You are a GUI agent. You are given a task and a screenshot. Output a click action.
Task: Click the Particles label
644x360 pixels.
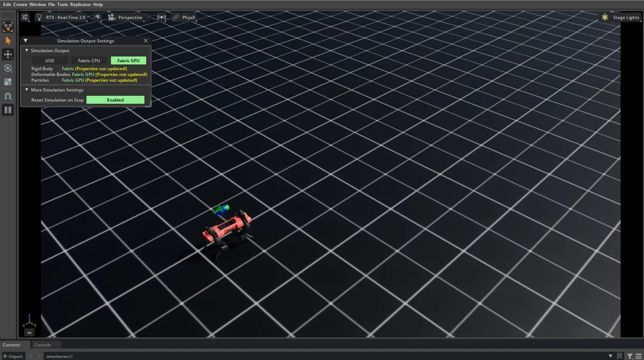pyautogui.click(x=40, y=80)
